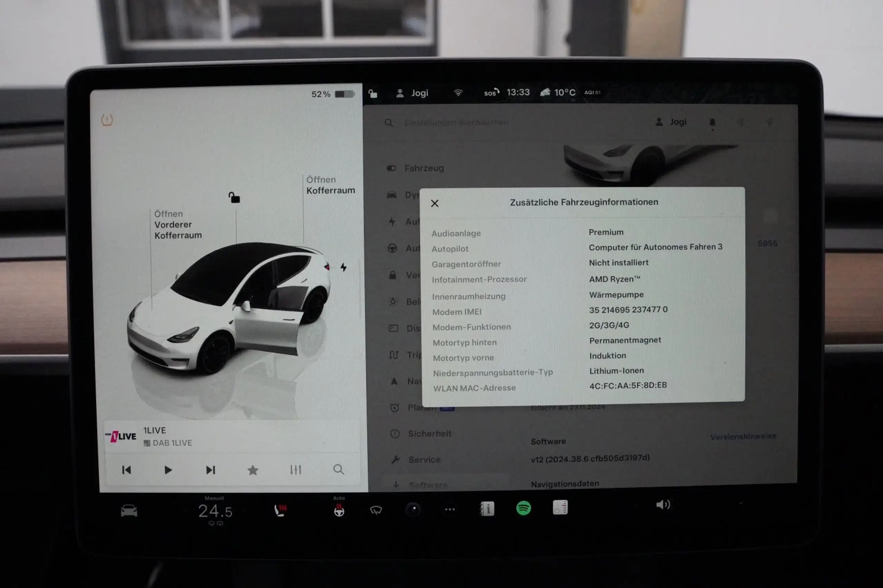Tap the 10°C weather indicator
This screenshot has width=883, height=588.
tap(557, 92)
